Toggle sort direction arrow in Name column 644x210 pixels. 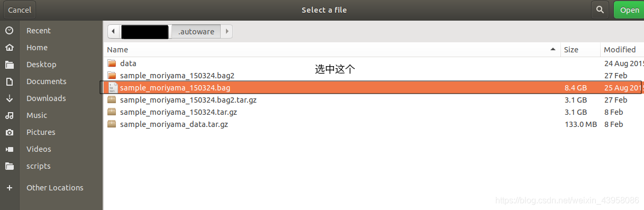[x=554, y=50]
